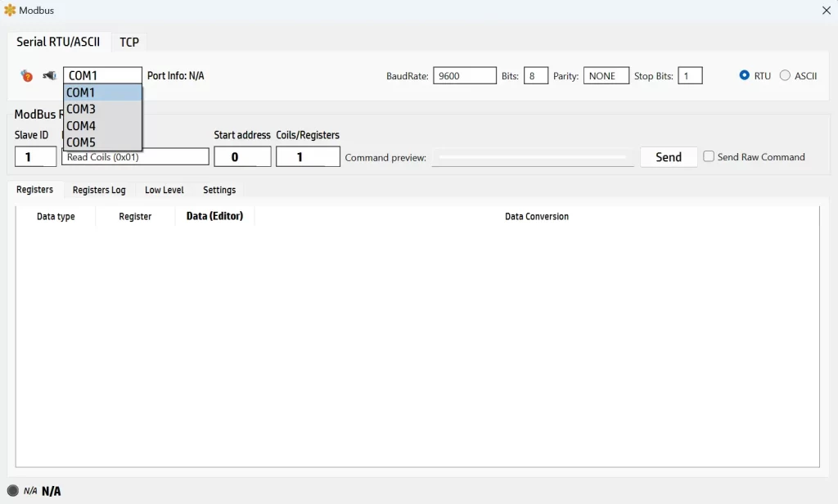Choose COM1 from the port list

[102, 92]
